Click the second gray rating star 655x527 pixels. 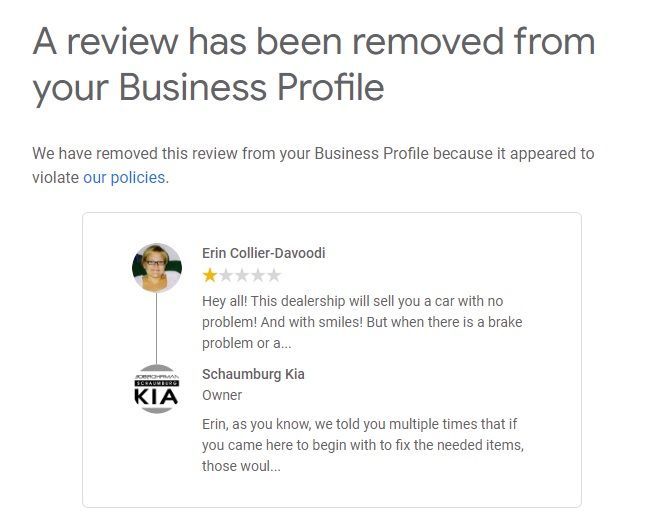click(225, 275)
